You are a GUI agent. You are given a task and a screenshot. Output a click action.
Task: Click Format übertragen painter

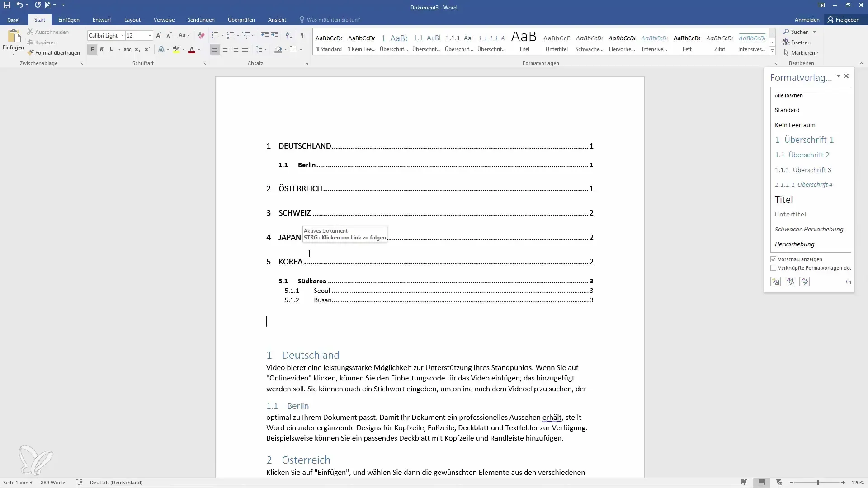[53, 53]
